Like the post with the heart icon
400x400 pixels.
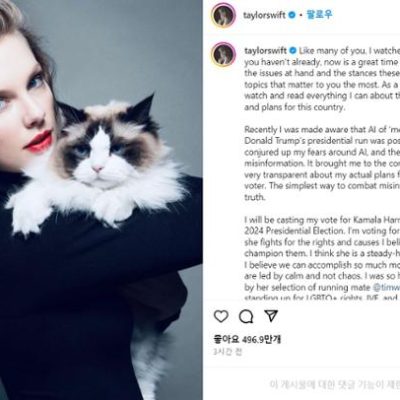click(x=221, y=316)
